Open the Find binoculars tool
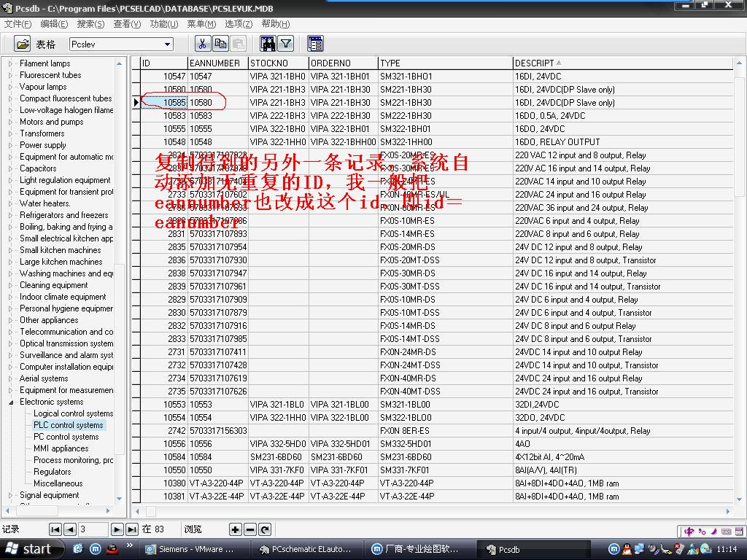 pyautogui.click(x=268, y=44)
